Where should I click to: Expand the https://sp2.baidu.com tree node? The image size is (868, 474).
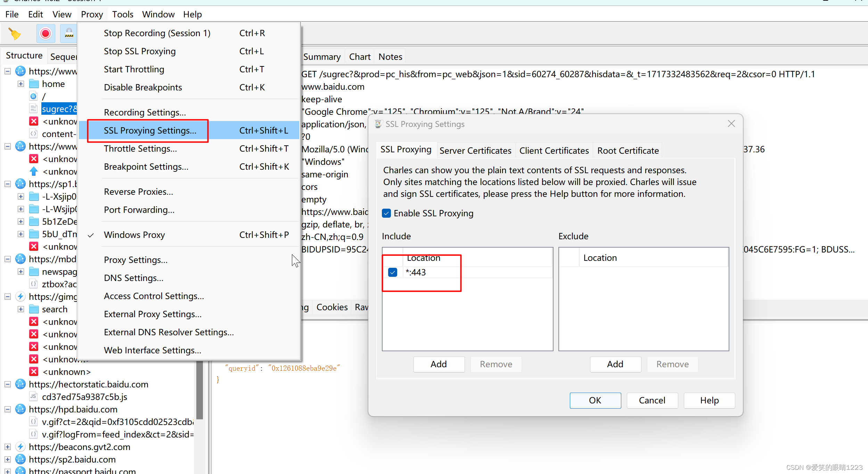click(8, 459)
